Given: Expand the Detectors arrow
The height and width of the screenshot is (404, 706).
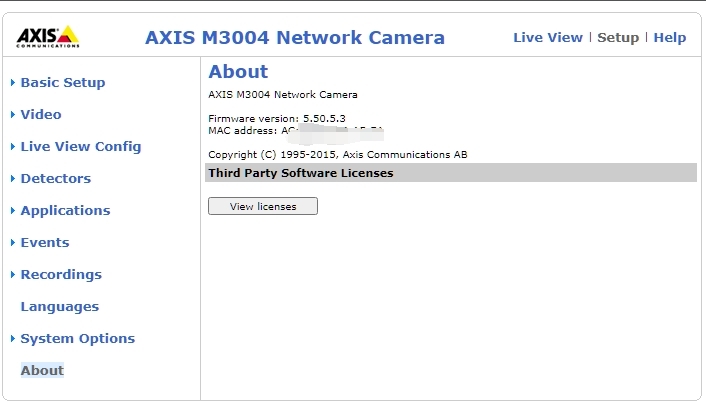Looking at the screenshot, I should 13,178.
